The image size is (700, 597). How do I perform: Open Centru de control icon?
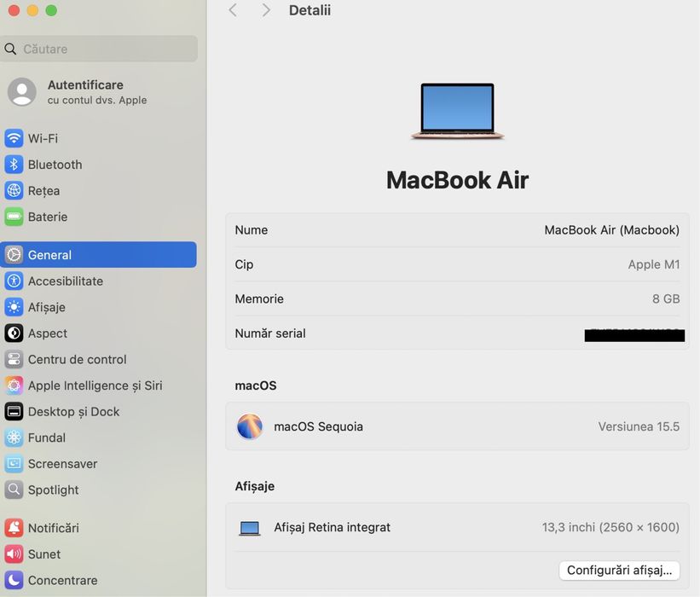coord(14,359)
